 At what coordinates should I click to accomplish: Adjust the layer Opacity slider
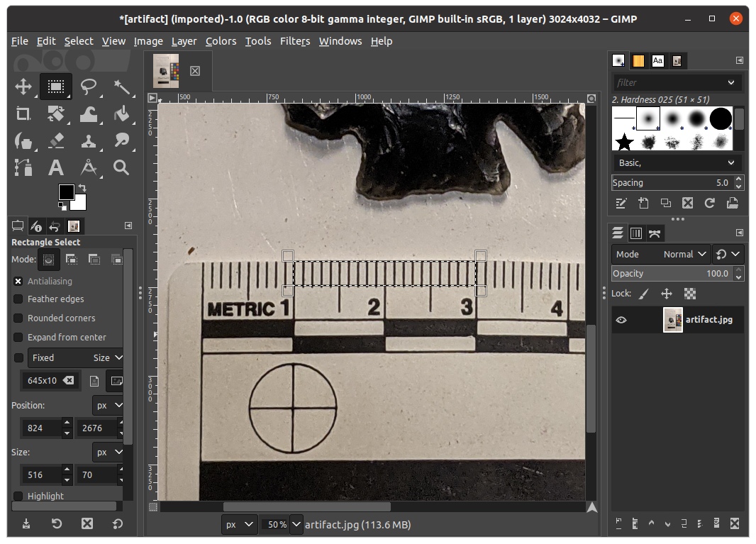click(x=672, y=274)
